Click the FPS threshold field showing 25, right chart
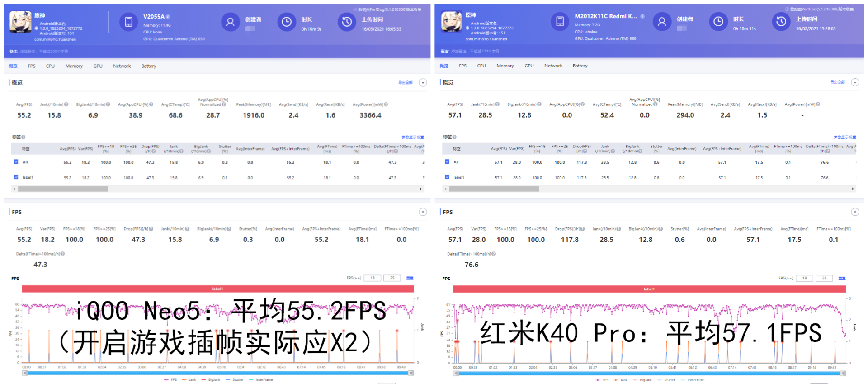This screenshot has height=388, width=868. pyautogui.click(x=824, y=278)
